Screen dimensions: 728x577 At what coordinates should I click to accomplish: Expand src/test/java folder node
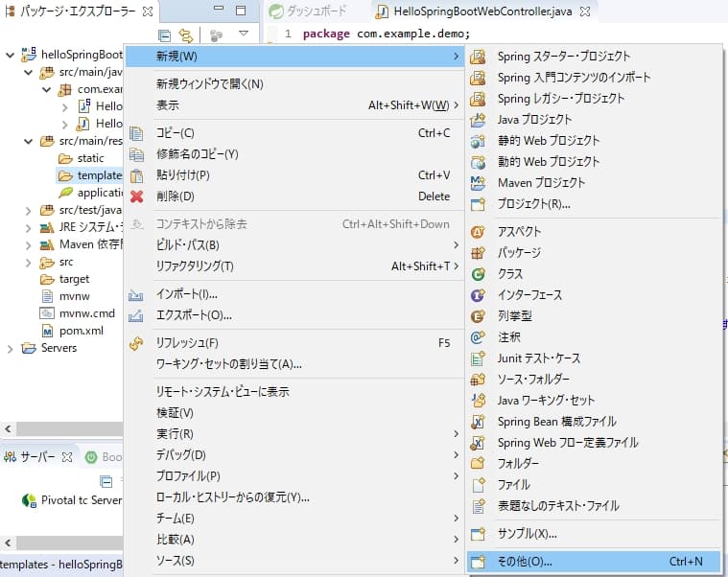[x=29, y=211]
